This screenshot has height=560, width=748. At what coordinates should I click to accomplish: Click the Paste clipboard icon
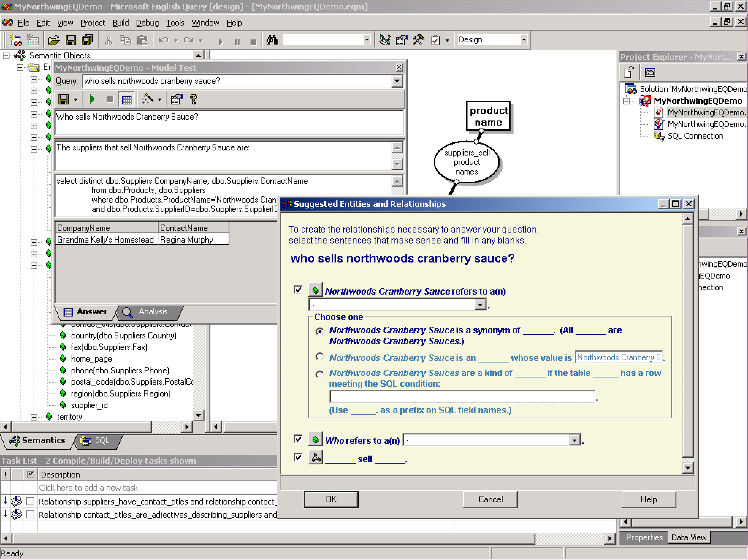click(142, 40)
